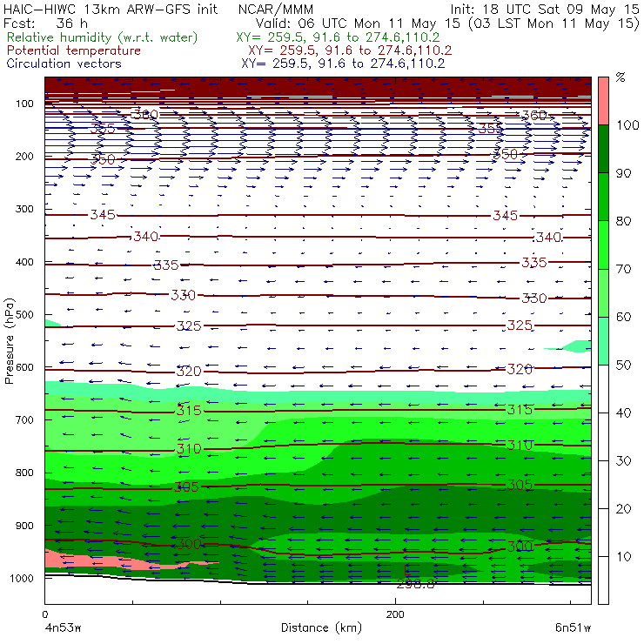The height and width of the screenshot is (644, 644).
Task: Click the '400' pressure axis tick label
Action: click(x=24, y=262)
